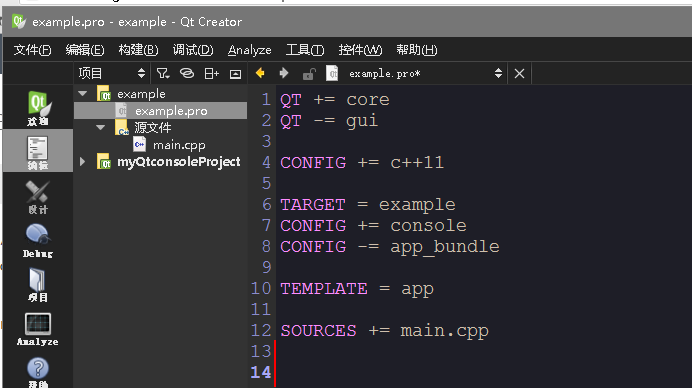Screen dimensions: 692x388
Task: Open the 帮助(H) menu
Action: click(417, 50)
